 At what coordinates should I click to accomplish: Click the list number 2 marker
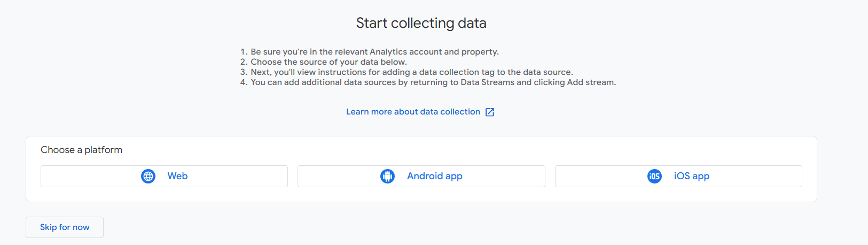pyautogui.click(x=244, y=62)
